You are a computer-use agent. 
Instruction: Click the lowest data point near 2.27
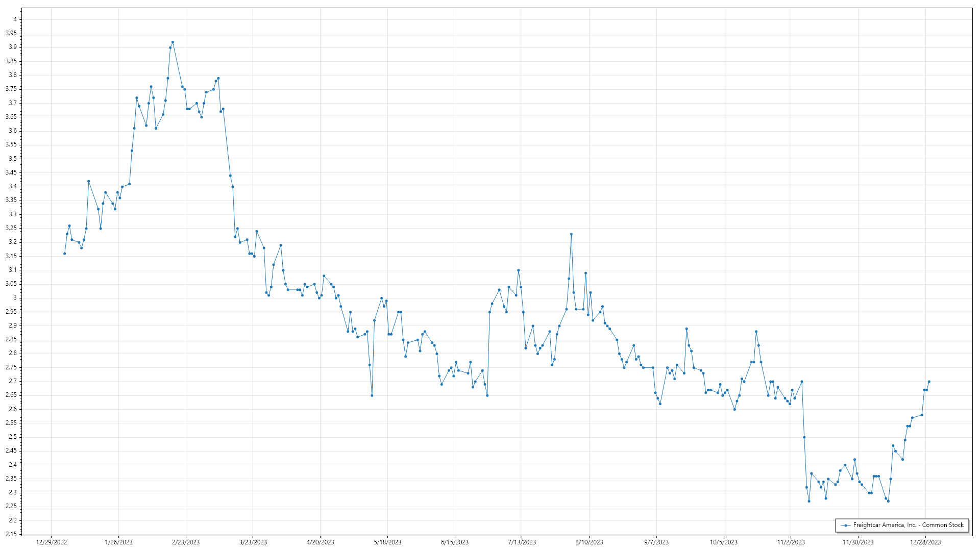pyautogui.click(x=809, y=501)
